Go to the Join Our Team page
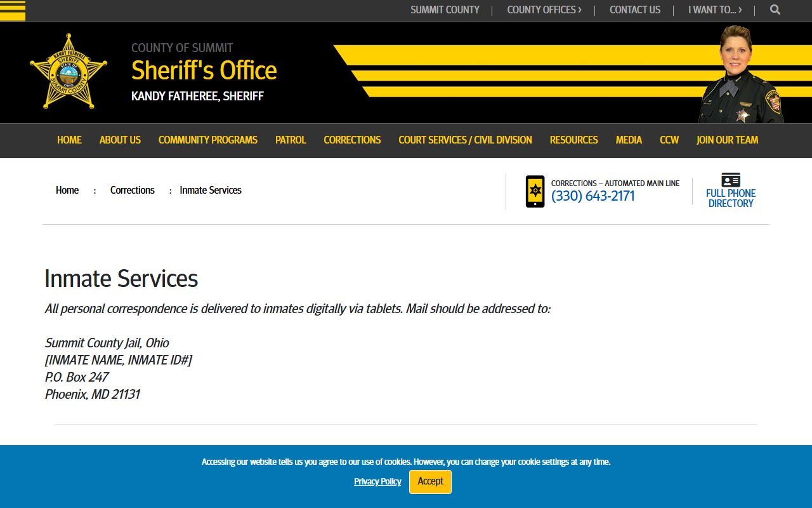Screen dimensions: 812x508 tap(727, 140)
